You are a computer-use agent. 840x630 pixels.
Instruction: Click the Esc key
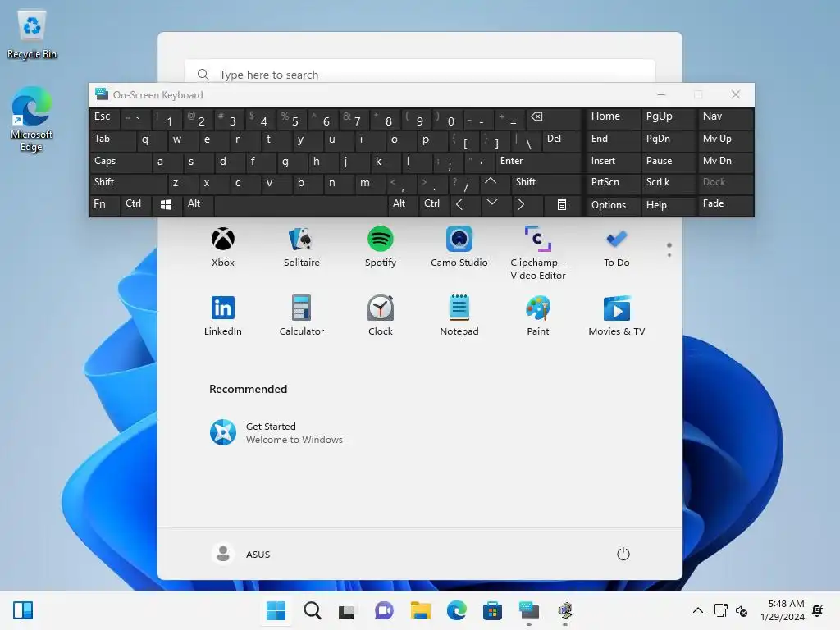[x=104, y=117]
